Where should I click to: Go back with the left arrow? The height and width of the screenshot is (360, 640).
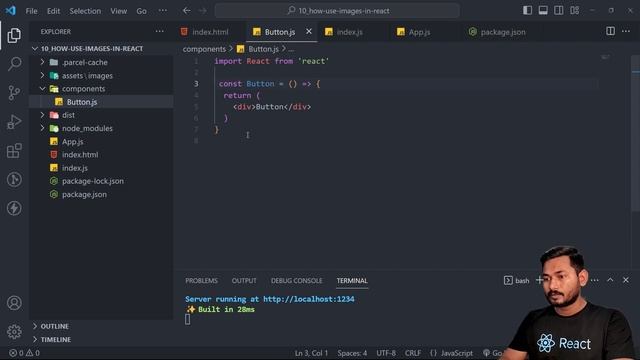pyautogui.click(x=187, y=11)
